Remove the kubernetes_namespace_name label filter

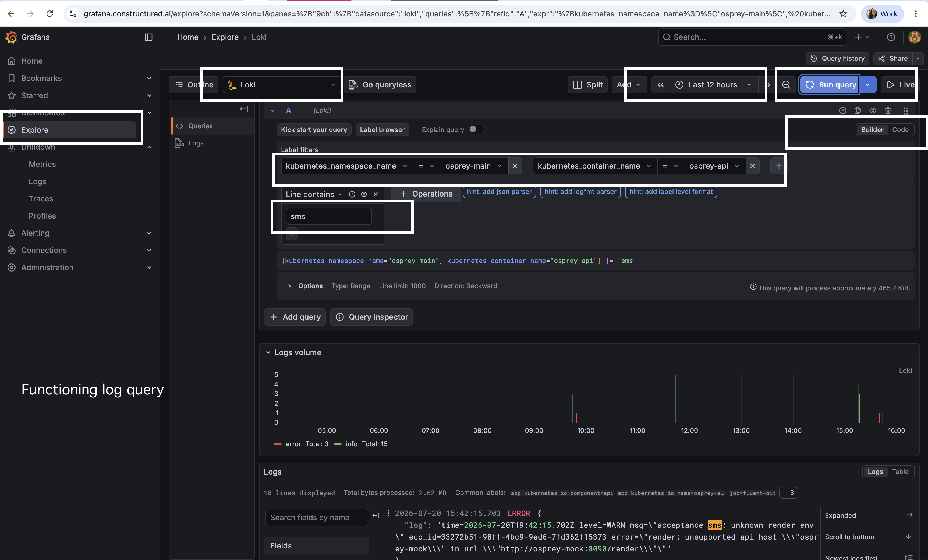(515, 166)
